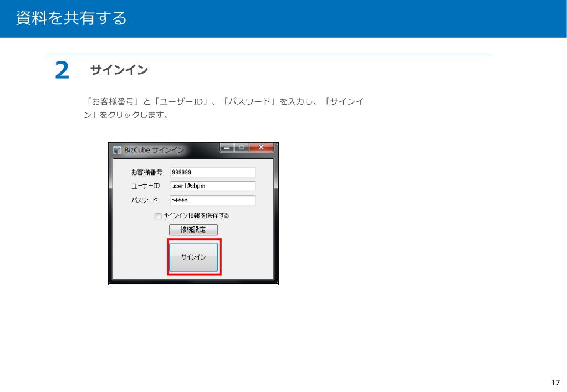Close the BizCube サインイン dialog

pyautogui.click(x=261, y=147)
